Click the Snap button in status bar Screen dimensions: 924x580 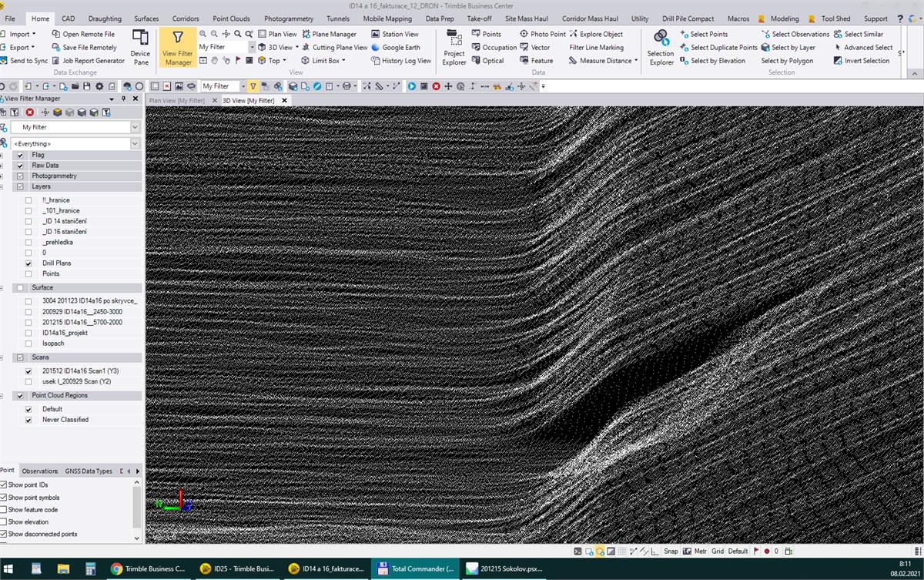(671, 551)
